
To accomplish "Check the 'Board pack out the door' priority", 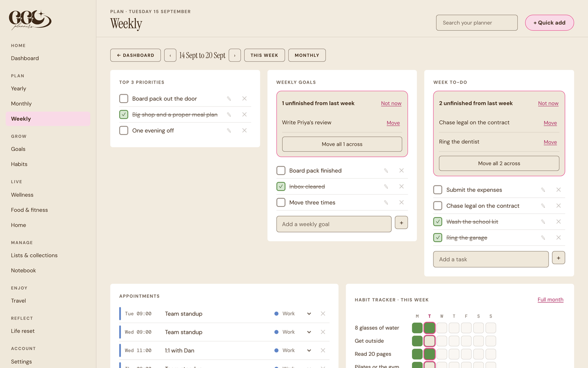I will [124, 98].
